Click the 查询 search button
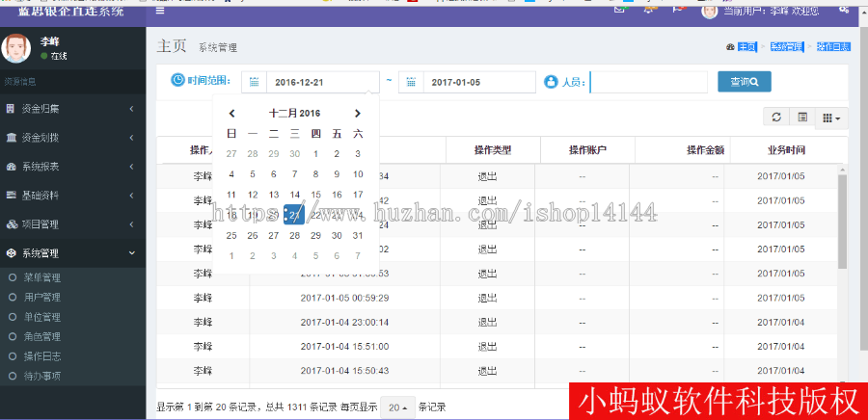The image size is (868, 420). [744, 82]
